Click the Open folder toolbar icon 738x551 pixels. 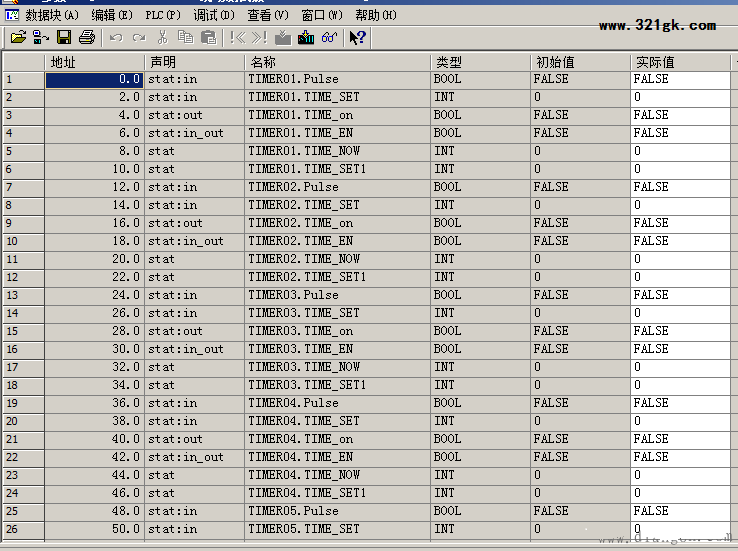(18, 37)
